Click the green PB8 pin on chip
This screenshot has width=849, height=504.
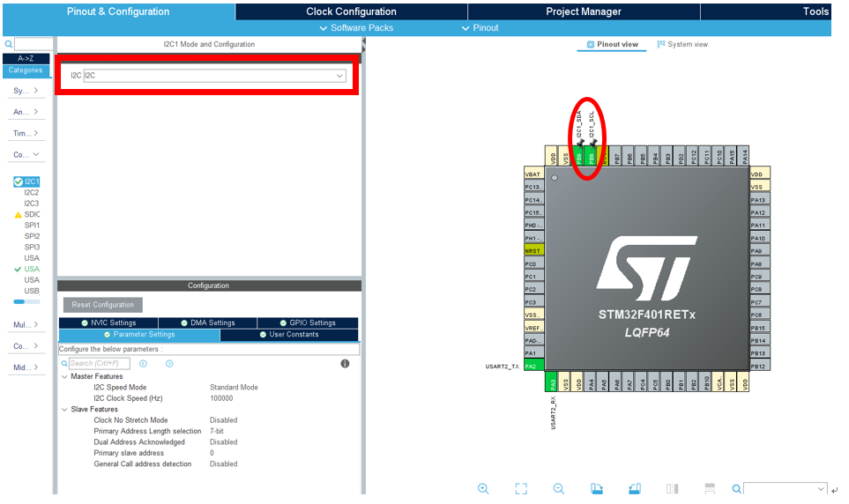tap(592, 156)
